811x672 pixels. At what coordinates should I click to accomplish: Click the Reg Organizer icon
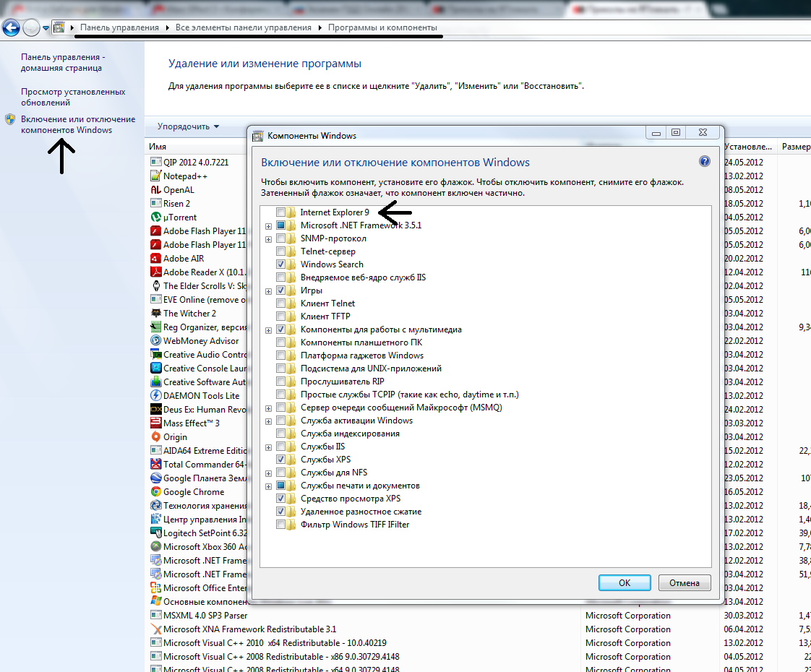pos(155,327)
